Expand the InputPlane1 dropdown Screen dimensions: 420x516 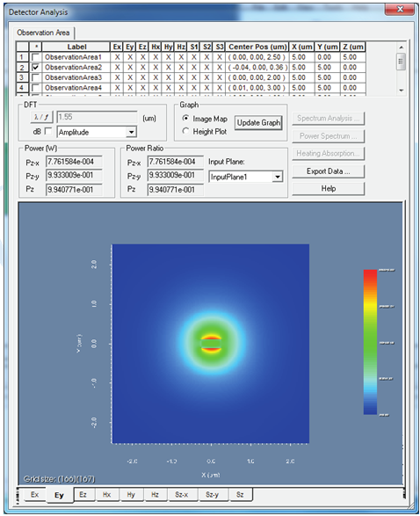point(246,177)
